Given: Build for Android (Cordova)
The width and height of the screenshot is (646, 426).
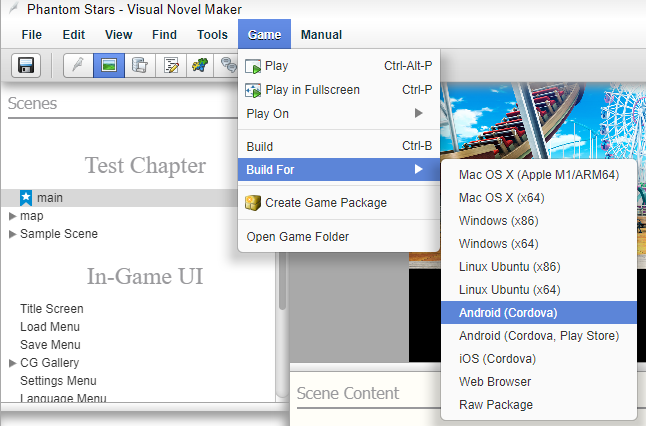Looking at the screenshot, I should click(x=539, y=313).
